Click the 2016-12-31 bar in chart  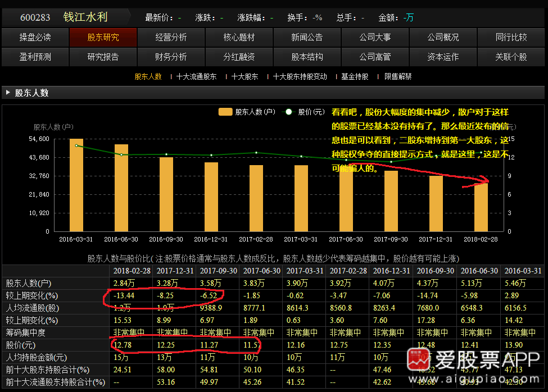click(211, 197)
